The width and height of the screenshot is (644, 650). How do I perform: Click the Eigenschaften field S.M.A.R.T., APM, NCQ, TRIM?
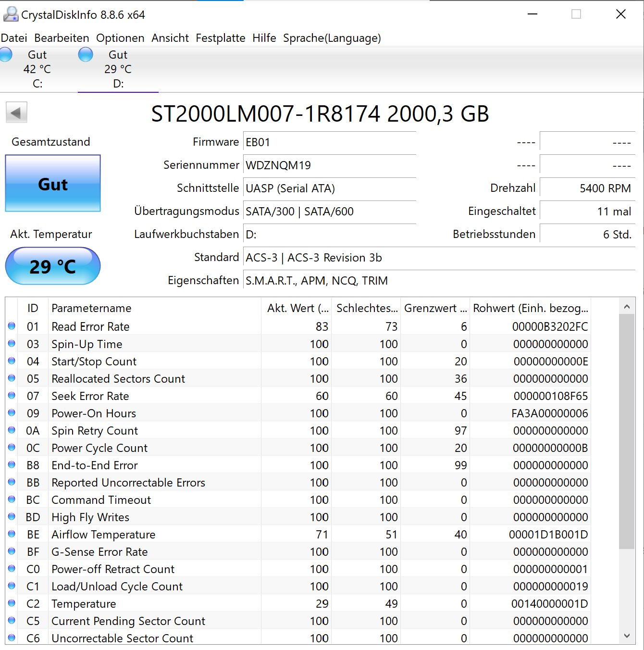[439, 281]
